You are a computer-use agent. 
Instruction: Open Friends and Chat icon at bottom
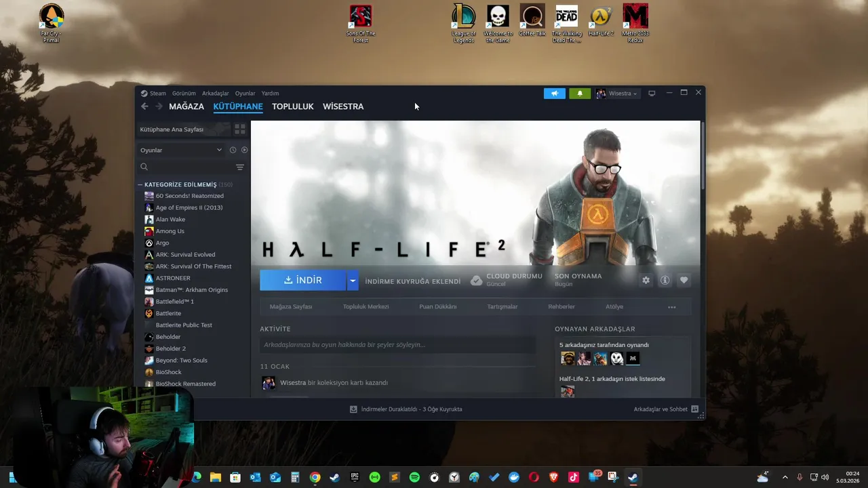[x=695, y=409]
